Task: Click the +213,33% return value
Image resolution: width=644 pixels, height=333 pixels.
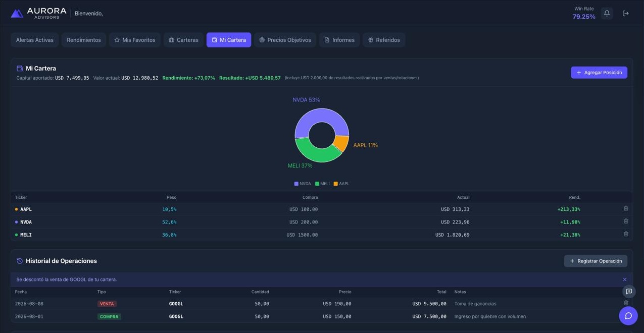Action: (x=569, y=209)
